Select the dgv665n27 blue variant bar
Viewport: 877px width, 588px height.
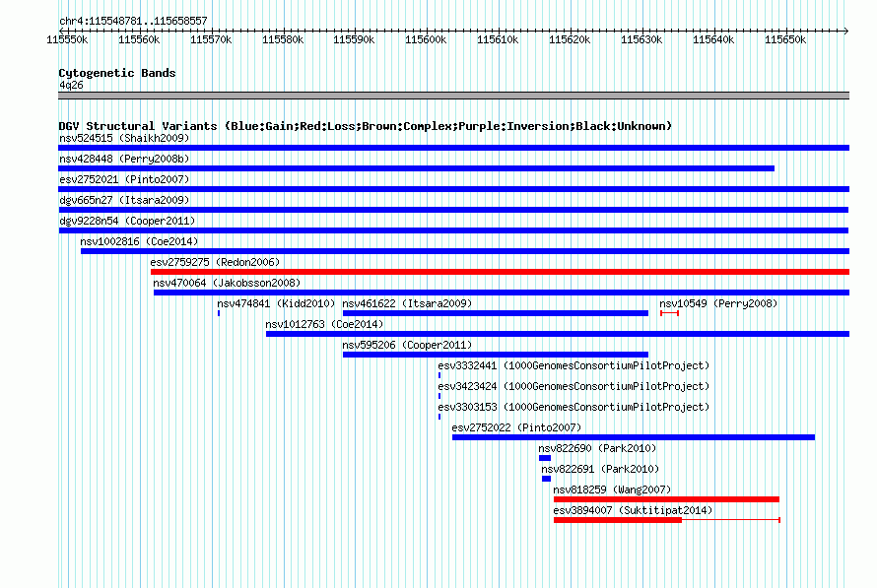coord(453,210)
